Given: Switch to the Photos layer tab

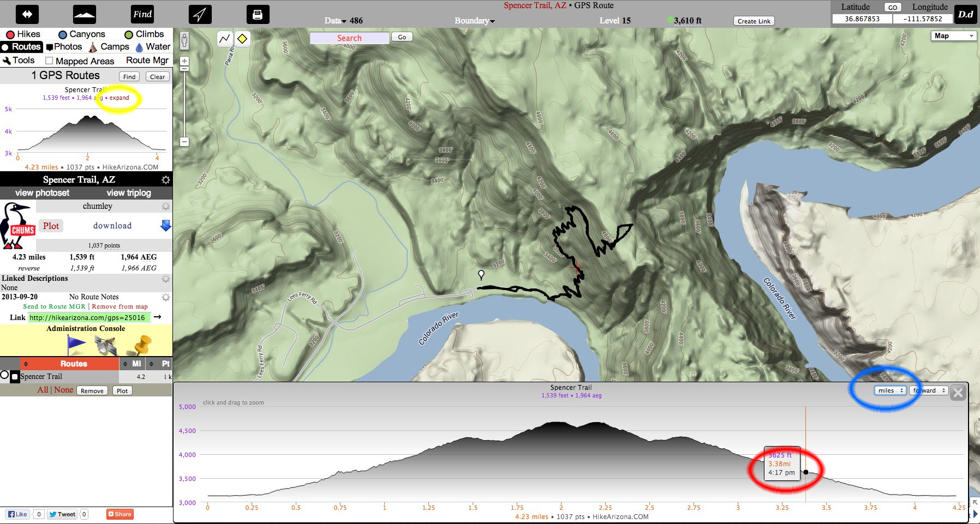Looking at the screenshot, I should pos(64,47).
